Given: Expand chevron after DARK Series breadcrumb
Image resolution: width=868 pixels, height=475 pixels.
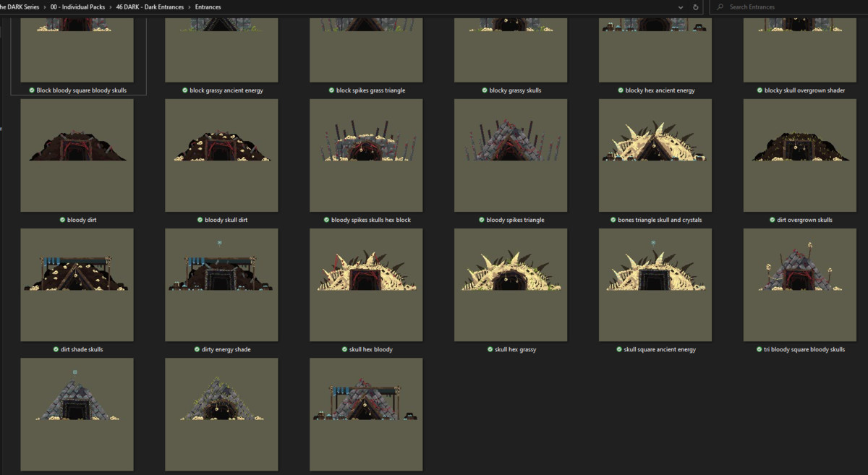Looking at the screenshot, I should [44, 7].
